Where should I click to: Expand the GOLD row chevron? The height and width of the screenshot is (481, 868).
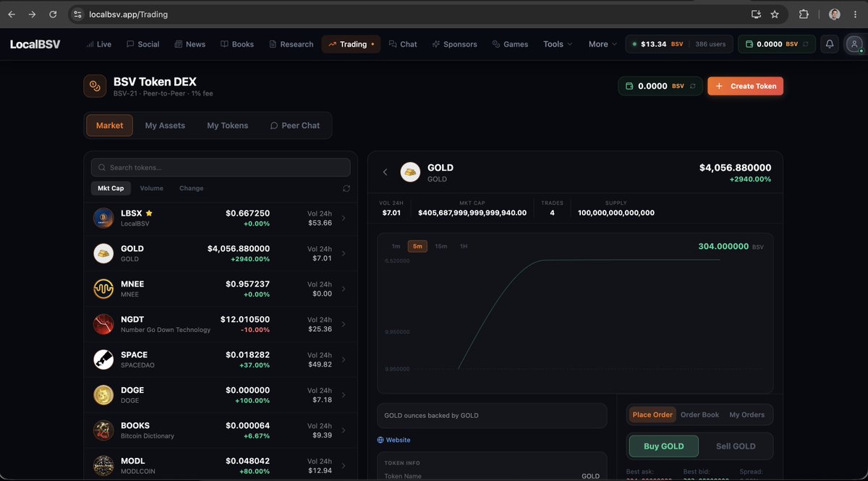(x=344, y=253)
